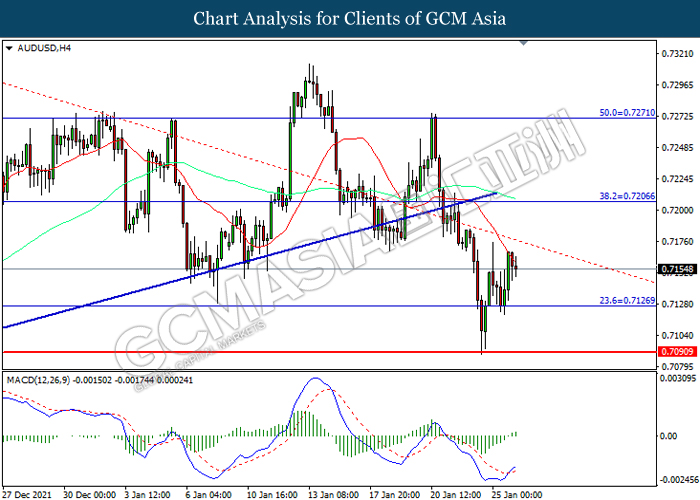Click the Chart Analysis for Clients of GCM Asia title

pos(350,18)
